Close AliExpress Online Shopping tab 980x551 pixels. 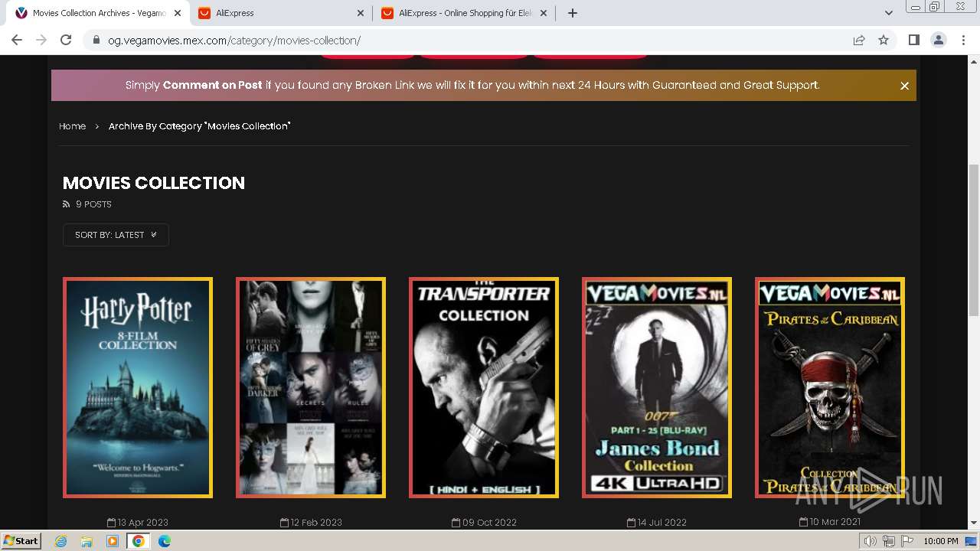click(x=544, y=13)
